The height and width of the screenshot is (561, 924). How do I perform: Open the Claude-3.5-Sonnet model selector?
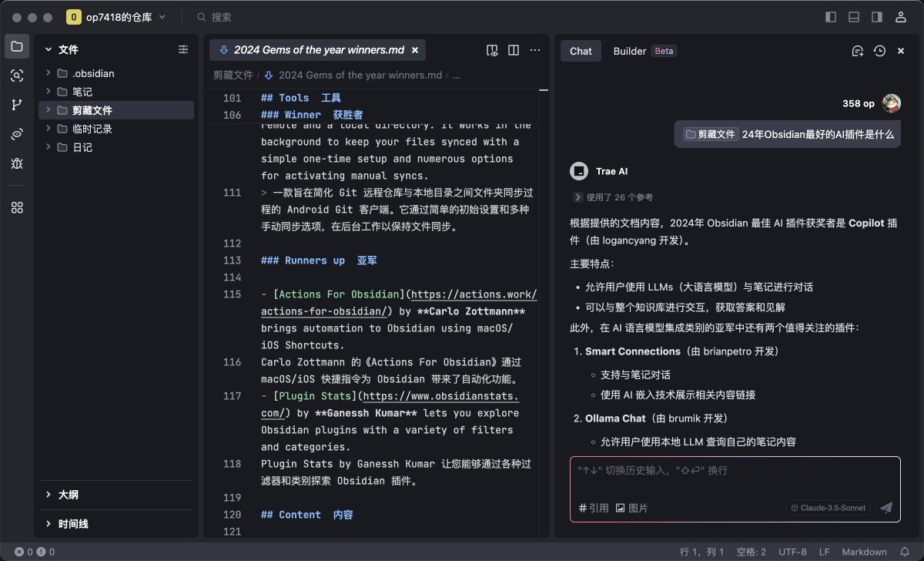click(829, 508)
